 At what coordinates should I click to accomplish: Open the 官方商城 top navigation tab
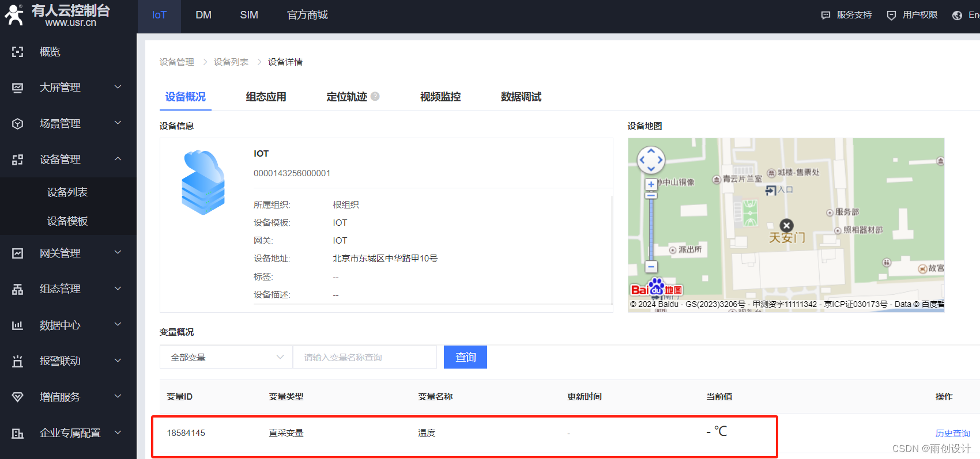(307, 15)
